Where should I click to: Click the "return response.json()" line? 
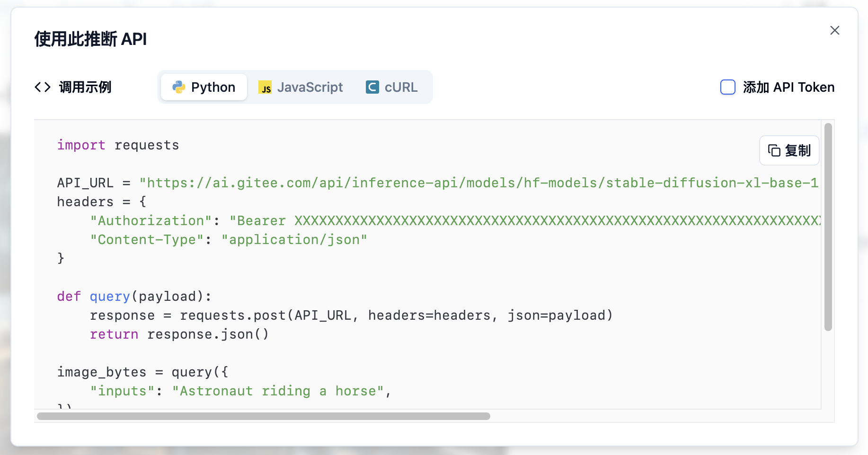(x=179, y=334)
